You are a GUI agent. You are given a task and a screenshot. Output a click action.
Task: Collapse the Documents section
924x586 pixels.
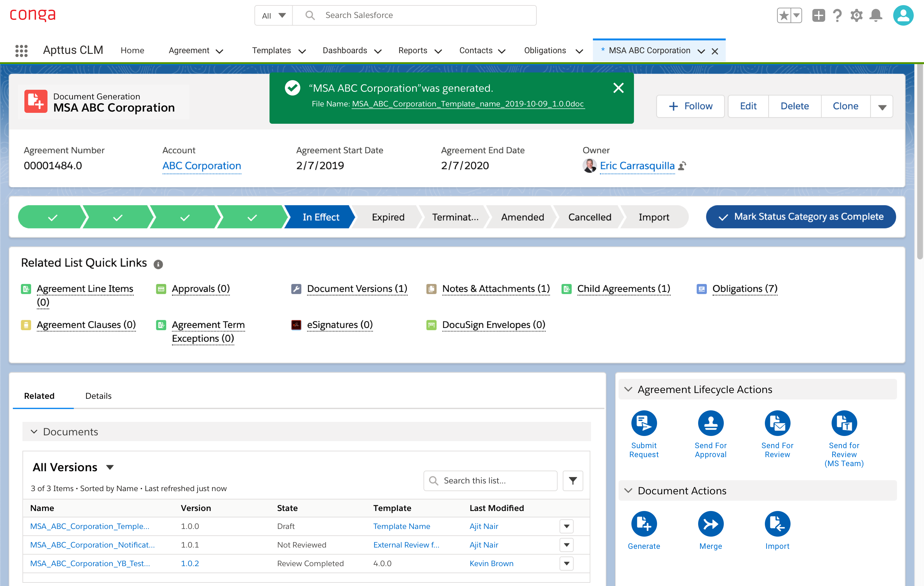pyautogui.click(x=34, y=431)
